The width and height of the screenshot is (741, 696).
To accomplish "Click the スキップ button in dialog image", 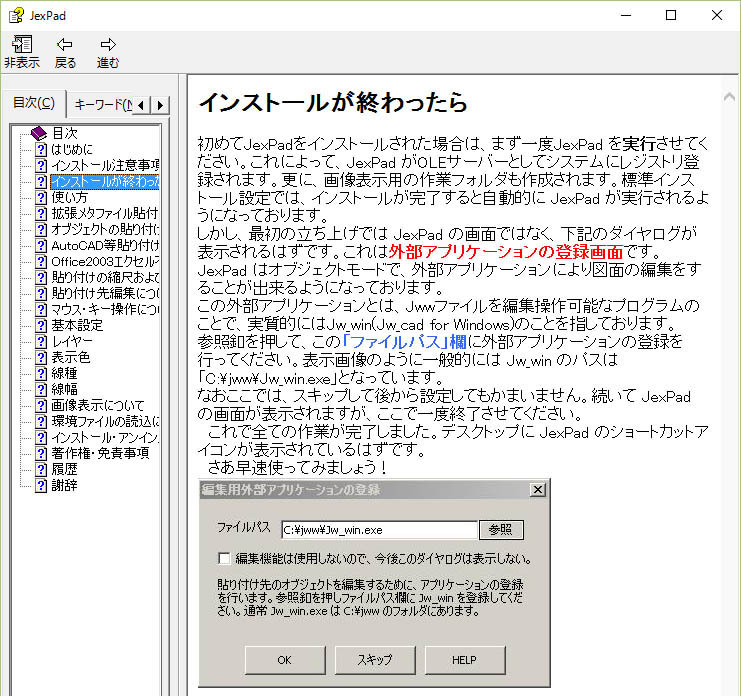I will (375, 660).
